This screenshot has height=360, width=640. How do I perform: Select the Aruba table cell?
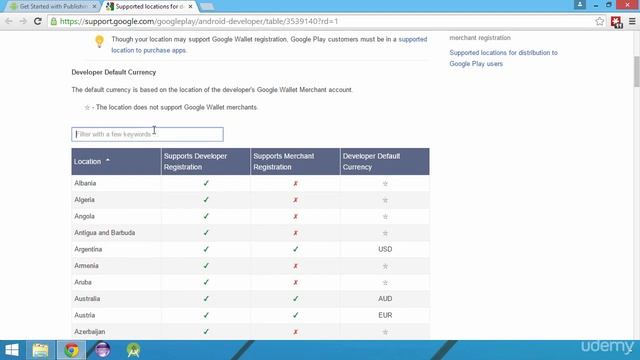[116, 282]
